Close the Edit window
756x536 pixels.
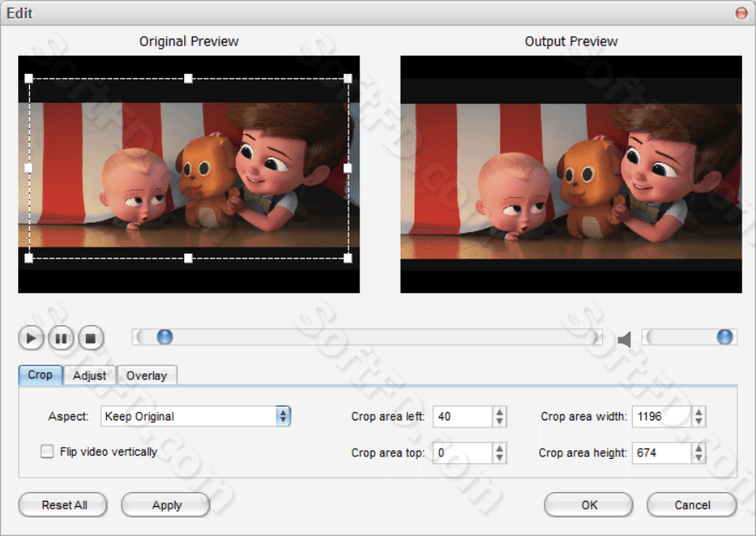[x=741, y=13]
